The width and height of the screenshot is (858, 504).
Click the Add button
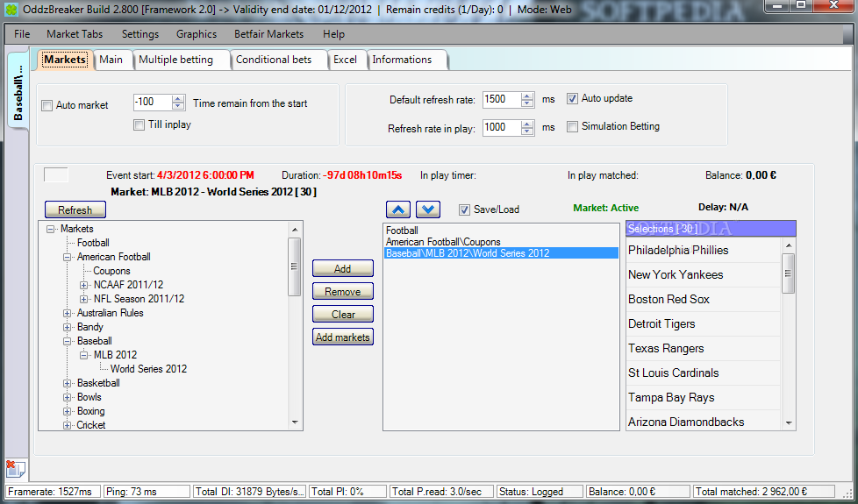[342, 268]
